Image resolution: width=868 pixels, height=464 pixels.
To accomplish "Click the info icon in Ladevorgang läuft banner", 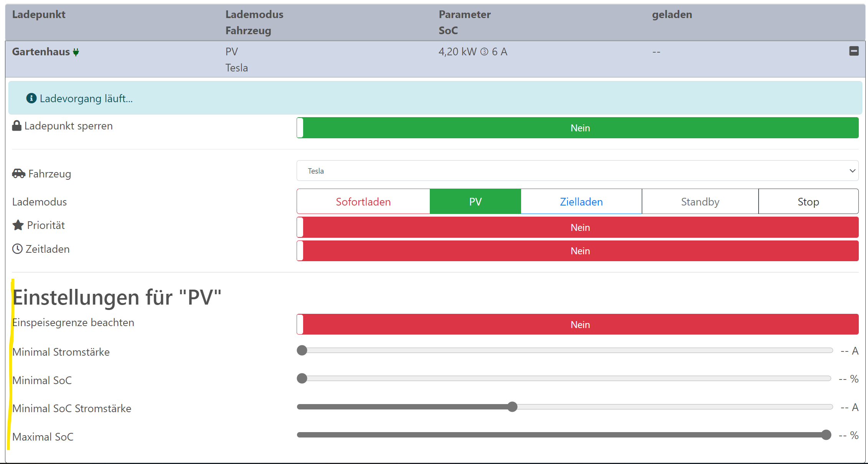I will click(31, 98).
